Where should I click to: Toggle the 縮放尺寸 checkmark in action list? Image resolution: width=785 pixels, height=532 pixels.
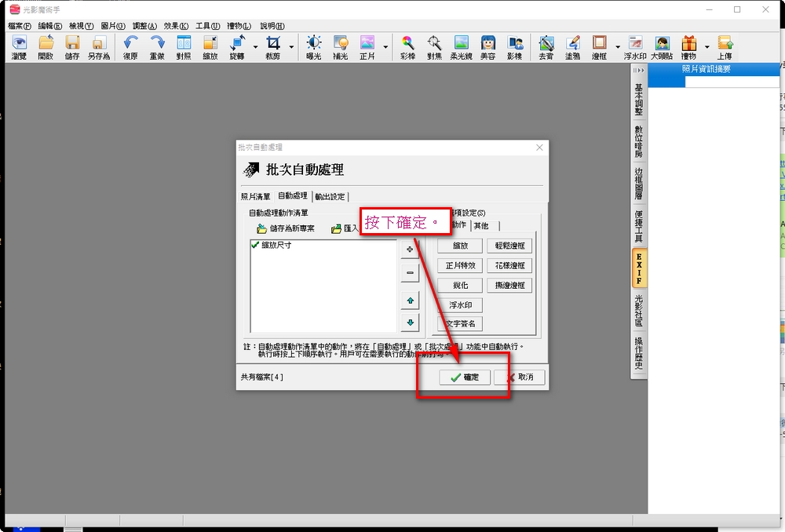tap(255, 246)
